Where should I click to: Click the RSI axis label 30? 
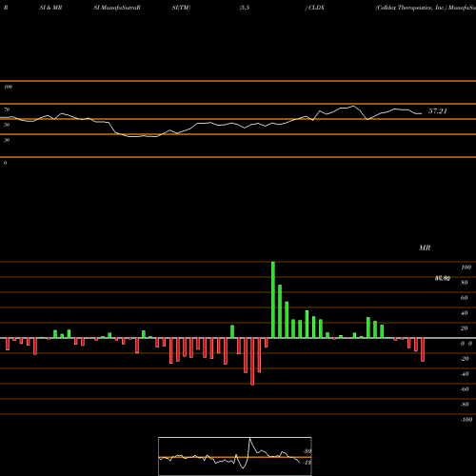pyautogui.click(x=7, y=140)
